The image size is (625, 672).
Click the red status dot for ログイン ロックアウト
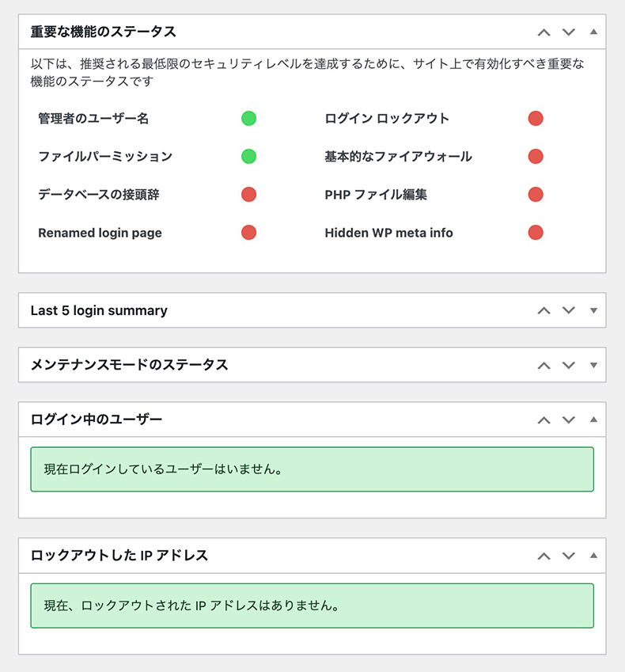coord(536,118)
